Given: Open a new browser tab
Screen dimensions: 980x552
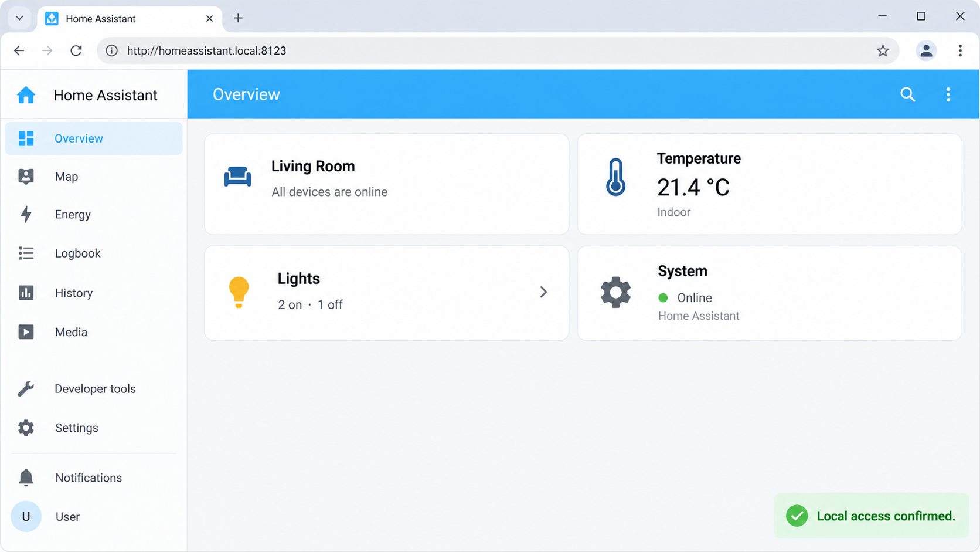Looking at the screenshot, I should tap(238, 18).
